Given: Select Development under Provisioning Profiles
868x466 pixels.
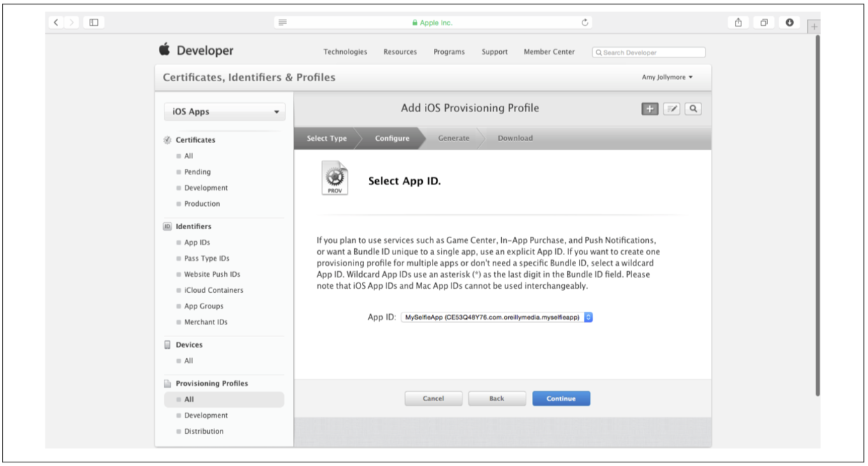Looking at the screenshot, I should [206, 416].
